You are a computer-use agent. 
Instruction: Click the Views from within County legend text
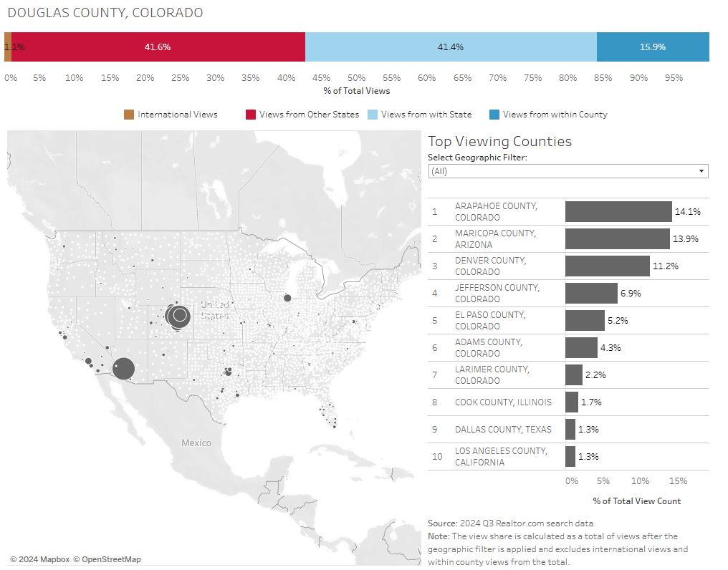point(555,115)
